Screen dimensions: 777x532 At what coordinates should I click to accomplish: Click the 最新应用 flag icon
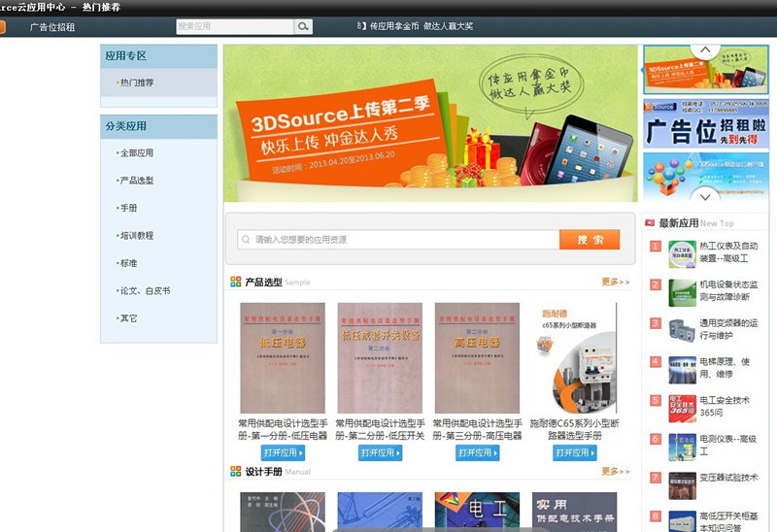[650, 223]
